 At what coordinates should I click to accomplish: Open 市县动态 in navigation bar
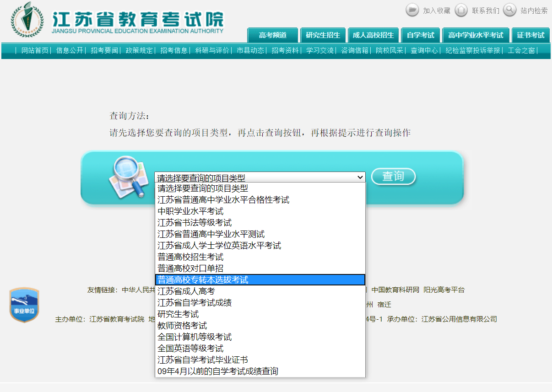(x=250, y=51)
